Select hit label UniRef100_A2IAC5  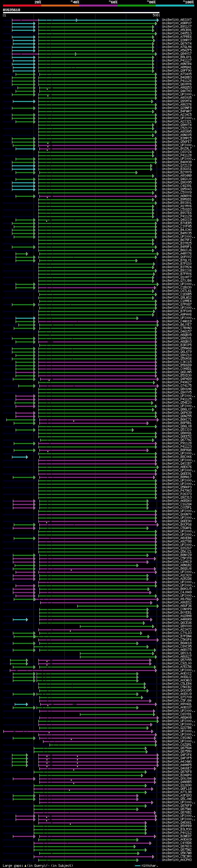tap(177, 115)
